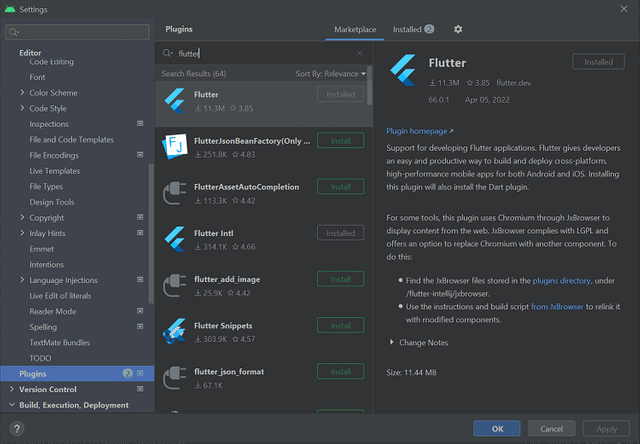Screen dimensions: 640x444
Task: Install the flutter_json_format plugin
Action: (x=340, y=372)
